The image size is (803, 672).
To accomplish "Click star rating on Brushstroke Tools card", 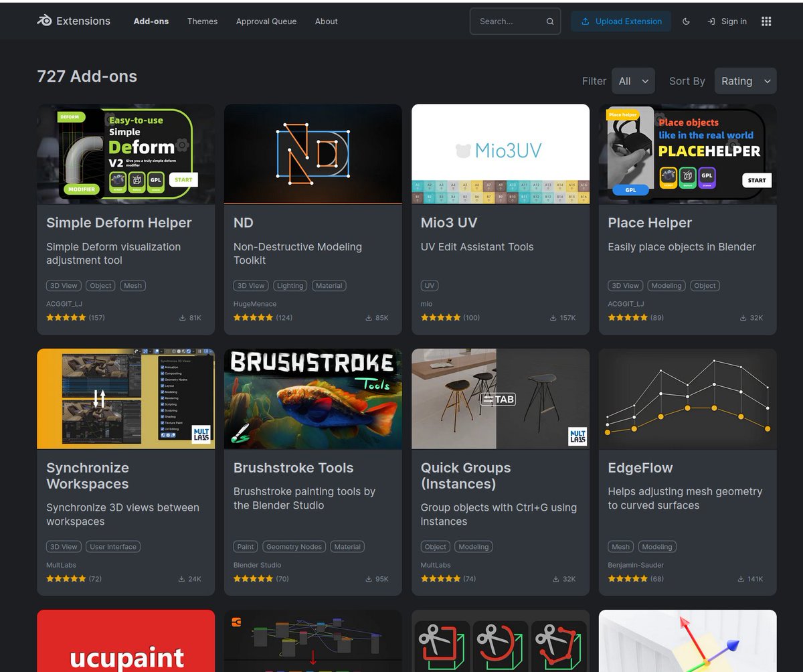I will pyautogui.click(x=254, y=579).
